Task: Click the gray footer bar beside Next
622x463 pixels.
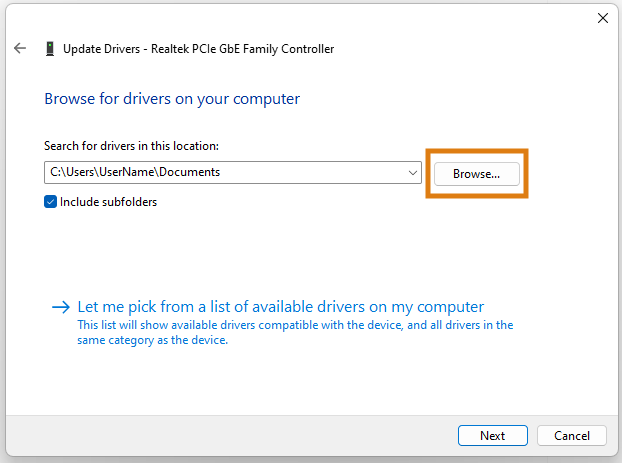Action: point(230,436)
